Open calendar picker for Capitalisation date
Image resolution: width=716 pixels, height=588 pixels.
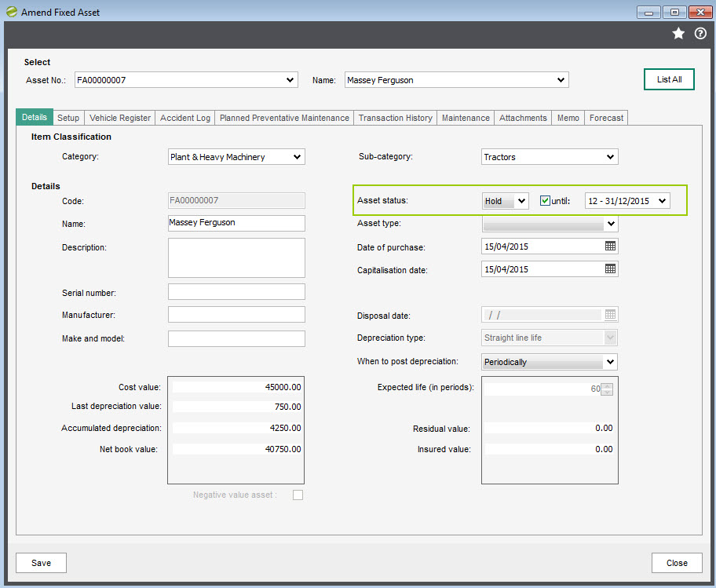(610, 269)
